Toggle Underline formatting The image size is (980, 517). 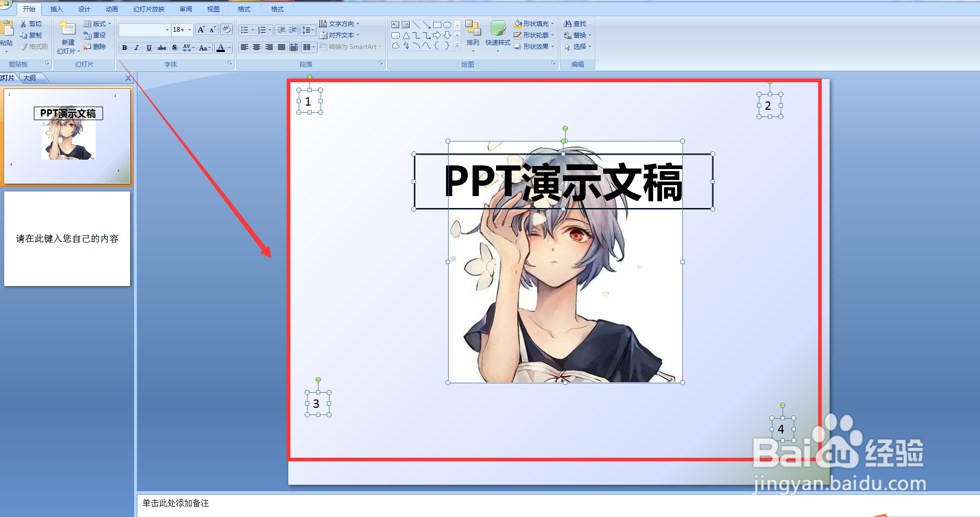[149, 48]
